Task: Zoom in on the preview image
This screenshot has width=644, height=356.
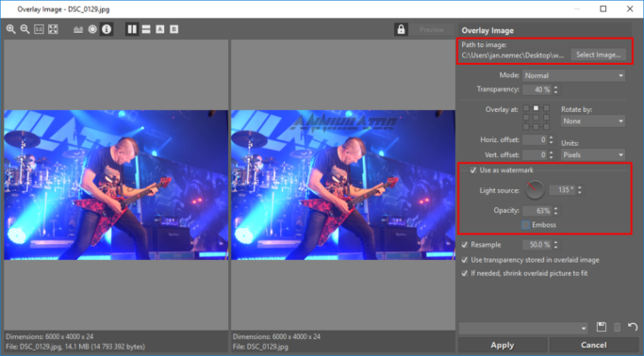Action: click(10, 29)
